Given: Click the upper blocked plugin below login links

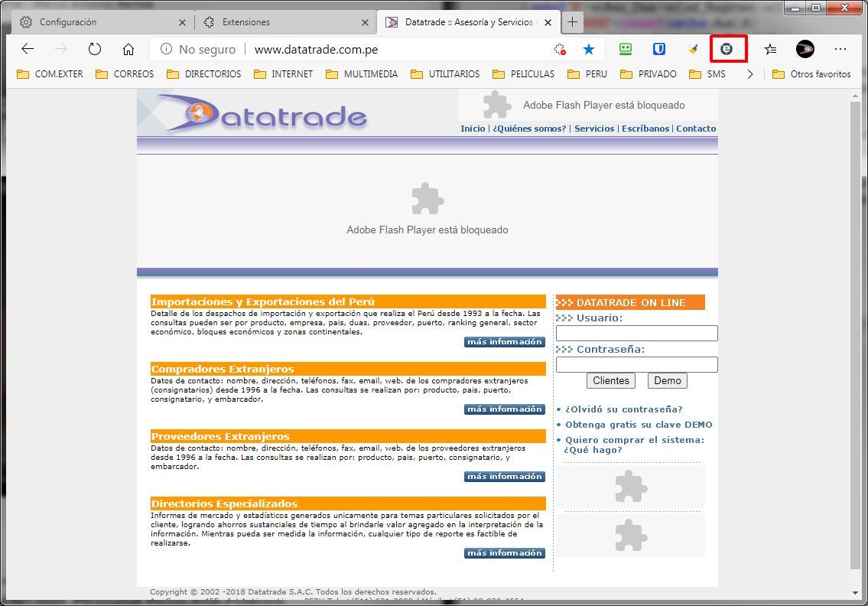Looking at the screenshot, I should coord(631,487).
